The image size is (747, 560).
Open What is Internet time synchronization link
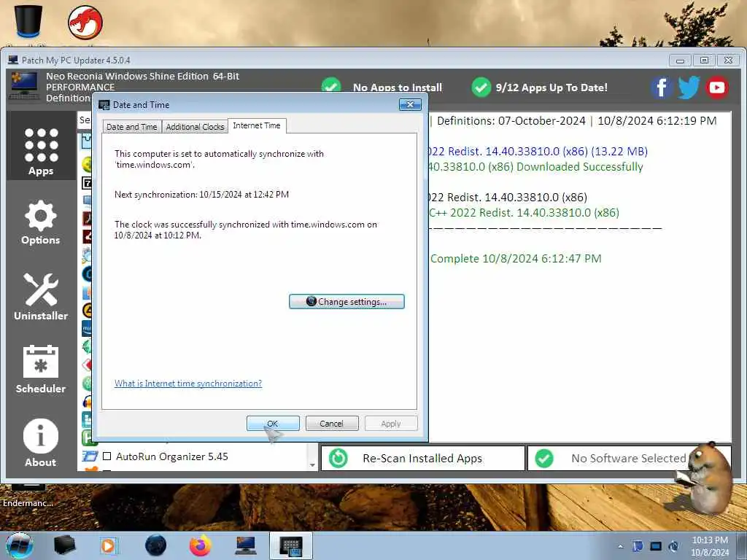pyautogui.click(x=188, y=384)
